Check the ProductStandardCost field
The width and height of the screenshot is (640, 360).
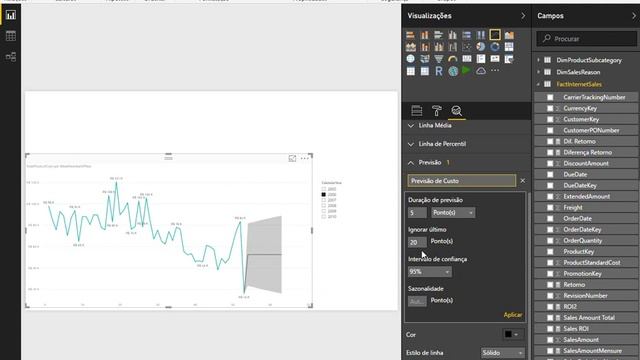click(550, 262)
